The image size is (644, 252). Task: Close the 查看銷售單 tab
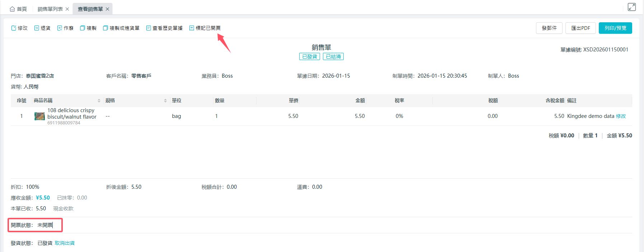click(107, 9)
